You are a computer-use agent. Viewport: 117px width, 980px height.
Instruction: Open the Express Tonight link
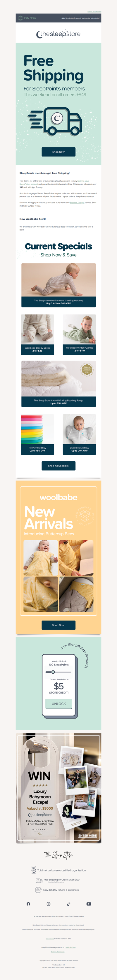[x=77, y=203]
